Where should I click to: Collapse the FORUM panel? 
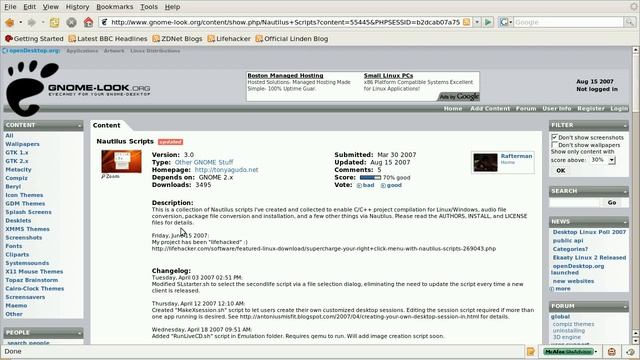(625, 306)
